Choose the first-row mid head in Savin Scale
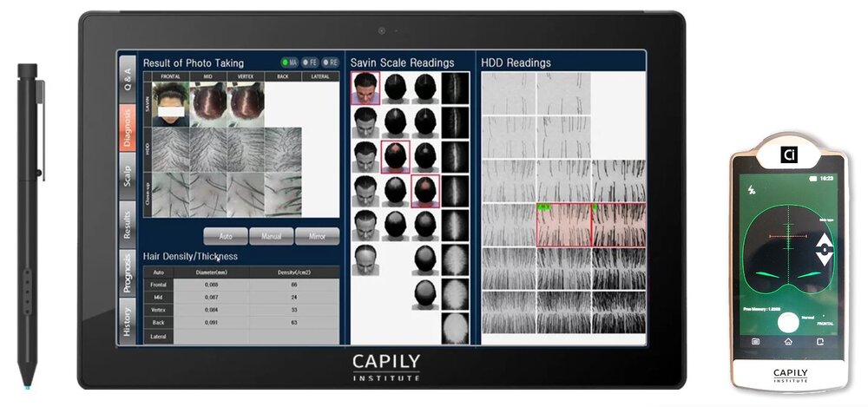The height and width of the screenshot is (407, 868). click(x=395, y=88)
